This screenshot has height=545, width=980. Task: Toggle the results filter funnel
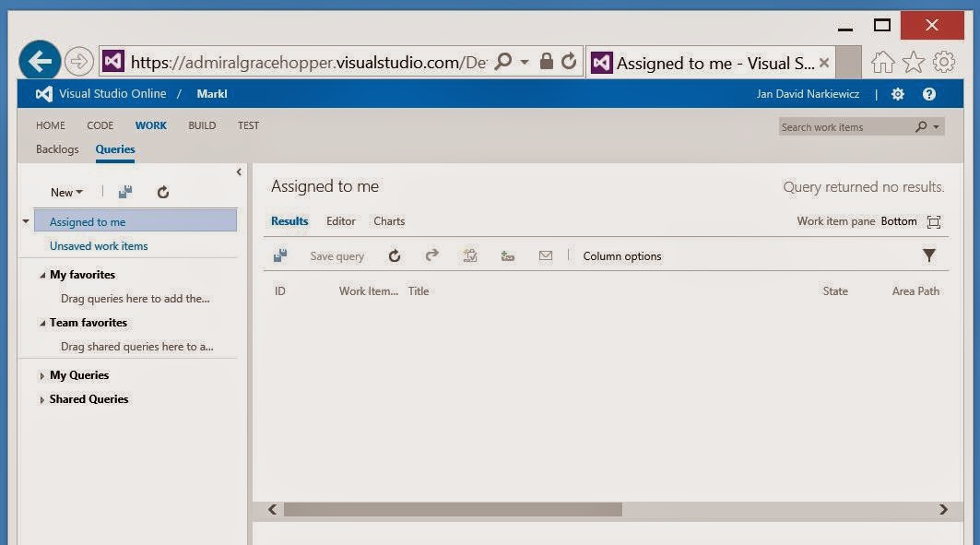tap(929, 255)
